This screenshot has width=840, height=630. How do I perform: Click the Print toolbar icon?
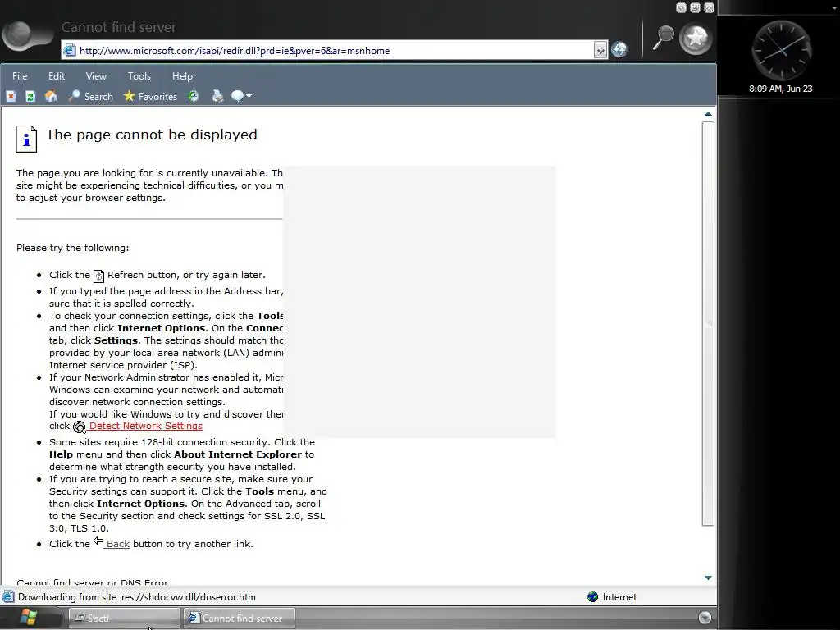pos(217,97)
